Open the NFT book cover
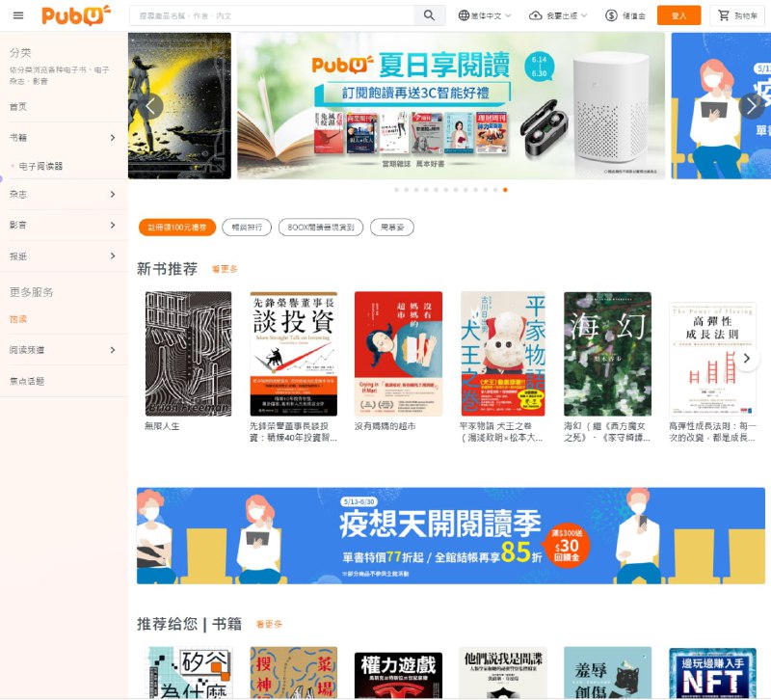The image size is (771, 700). (712, 673)
